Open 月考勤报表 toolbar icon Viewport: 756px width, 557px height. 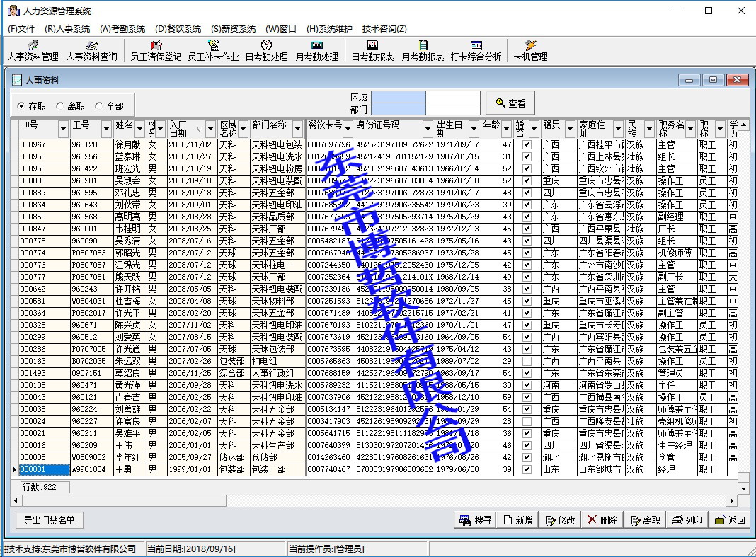click(423, 51)
